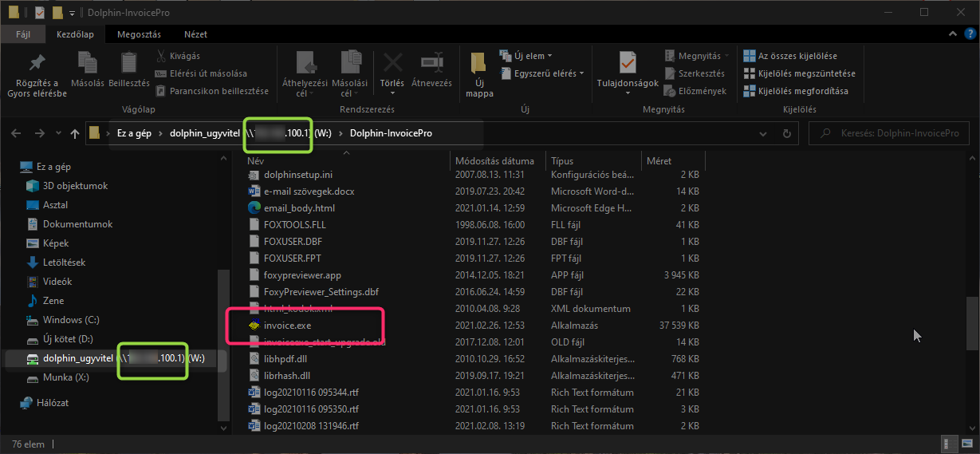980x454 pixels.
Task: Open Tulajdonságok properties
Action: [x=628, y=72]
